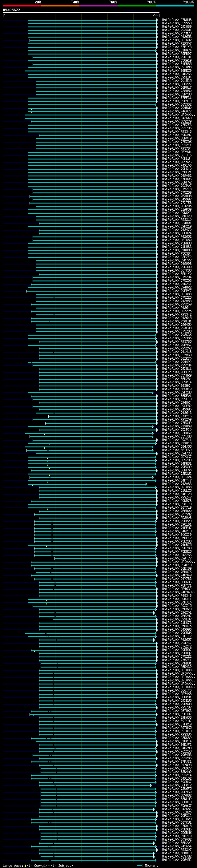Select the hit UniRef100_Q38M50
Image resolution: width=197 pixels, height=868 pixels.
pyautogui.click(x=176, y=91)
